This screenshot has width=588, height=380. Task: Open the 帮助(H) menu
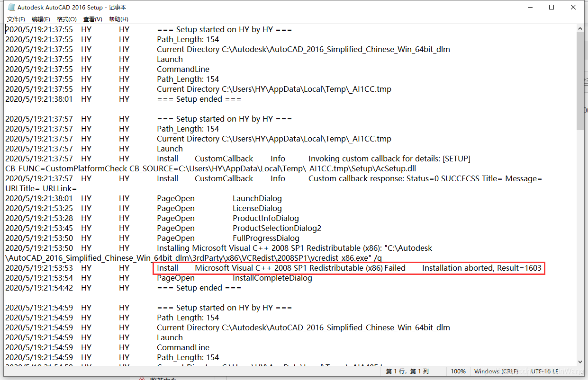[x=118, y=19]
